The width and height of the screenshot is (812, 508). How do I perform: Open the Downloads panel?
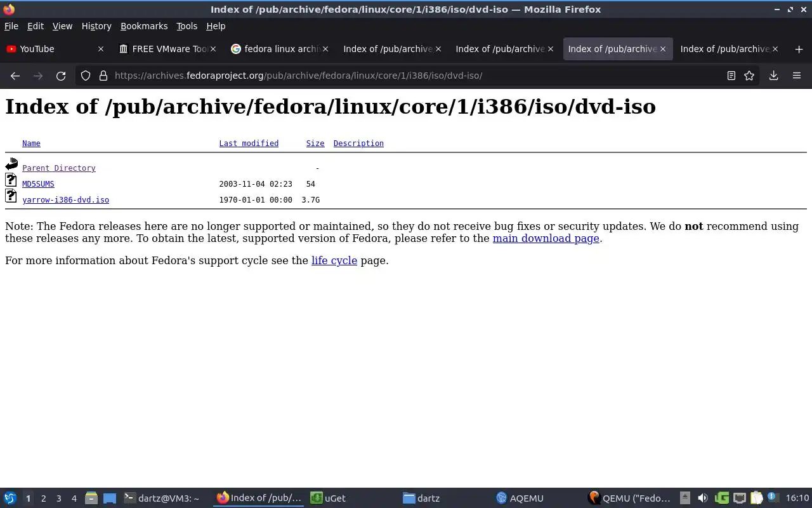[x=773, y=76]
